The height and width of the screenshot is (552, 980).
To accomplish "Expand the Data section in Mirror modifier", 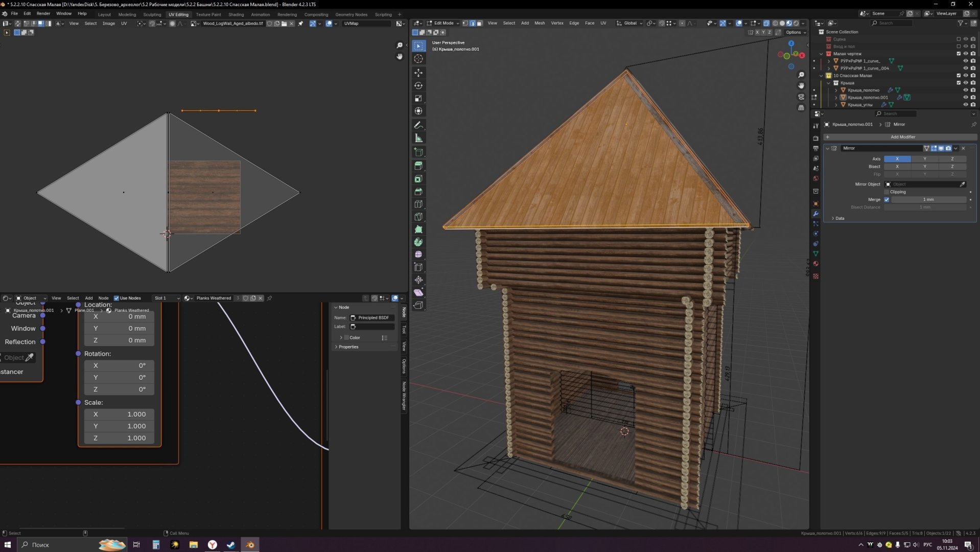I will (x=839, y=218).
